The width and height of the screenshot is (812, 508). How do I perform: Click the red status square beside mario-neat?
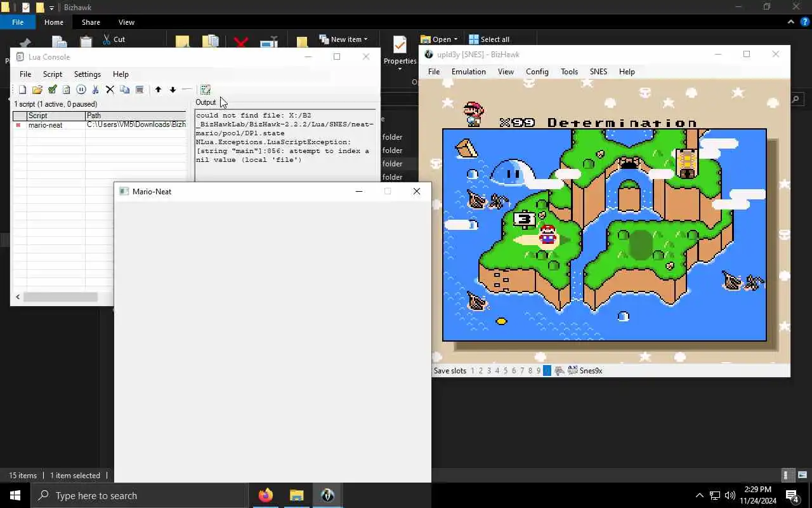(x=18, y=125)
